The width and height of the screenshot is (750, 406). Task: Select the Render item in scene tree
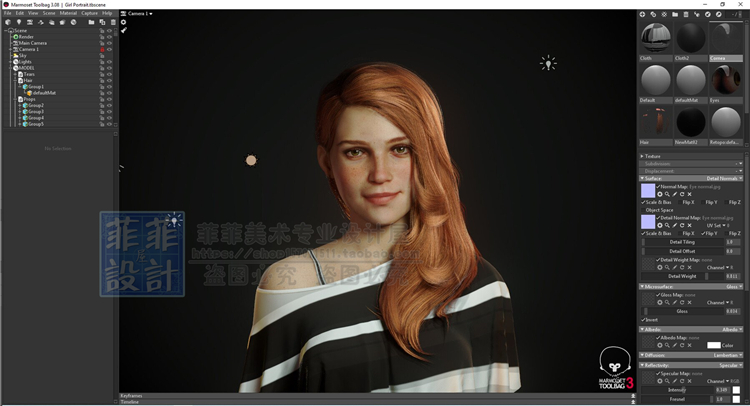(x=26, y=37)
